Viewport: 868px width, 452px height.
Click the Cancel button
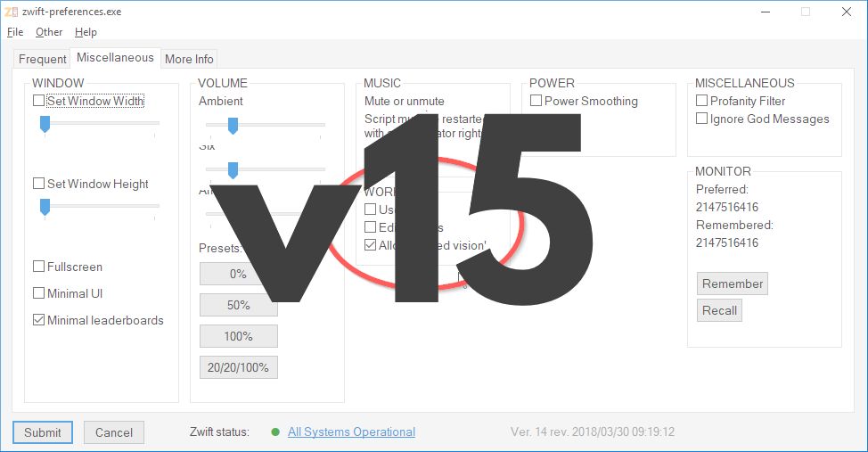click(114, 432)
